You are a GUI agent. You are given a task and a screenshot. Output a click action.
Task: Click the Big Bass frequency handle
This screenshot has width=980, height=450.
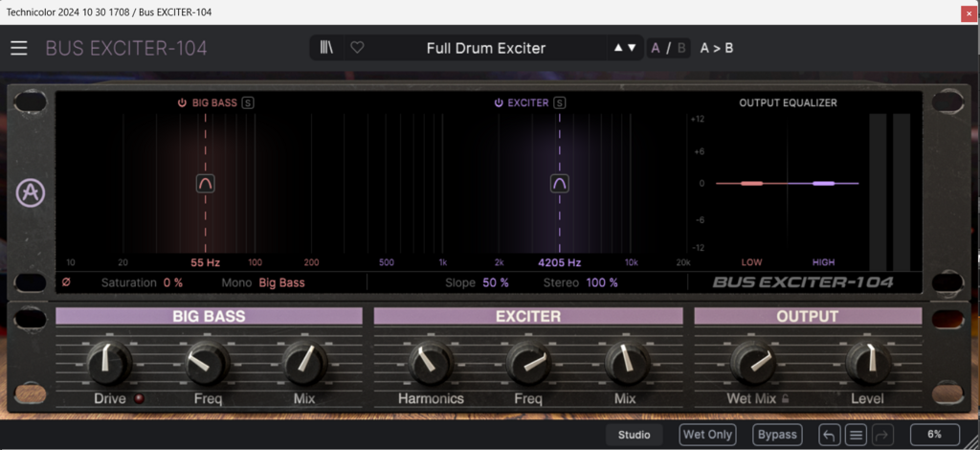tap(206, 183)
